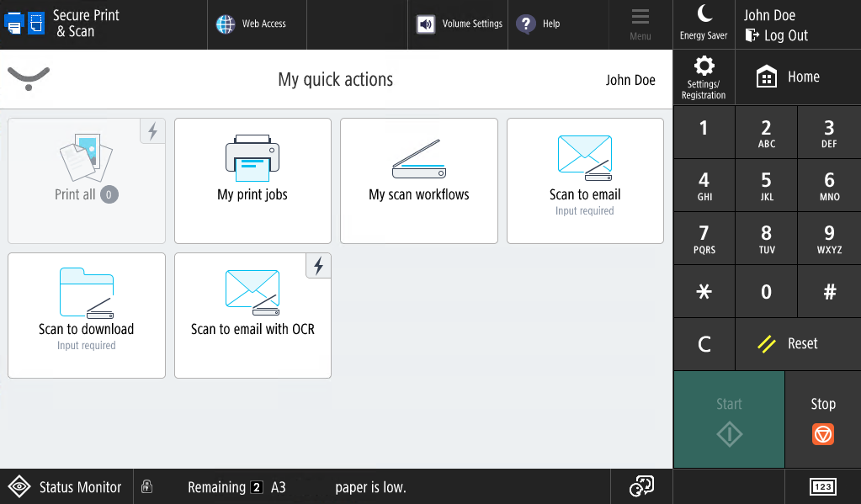Tap keypad key 7 PQRS
Screen dimensions: 861x504
pyautogui.click(x=704, y=238)
